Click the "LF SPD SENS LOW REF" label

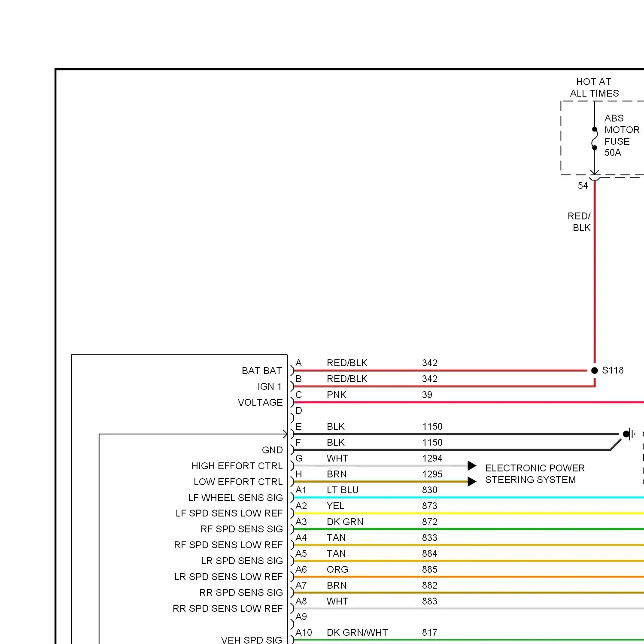point(229,513)
